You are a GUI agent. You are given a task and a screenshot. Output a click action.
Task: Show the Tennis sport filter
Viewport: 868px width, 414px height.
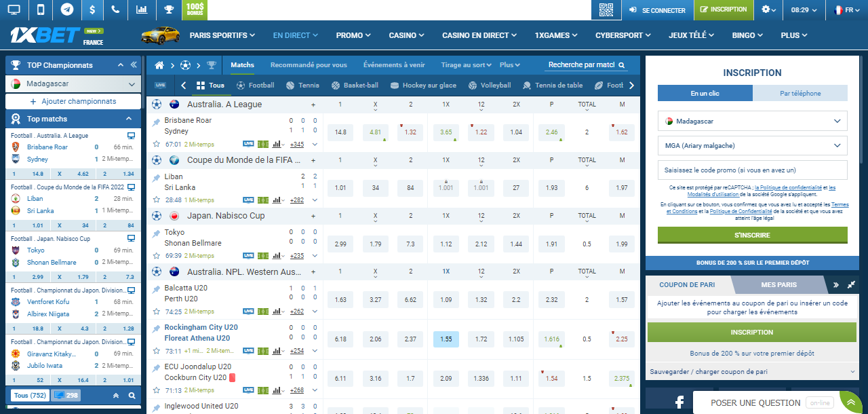303,86
